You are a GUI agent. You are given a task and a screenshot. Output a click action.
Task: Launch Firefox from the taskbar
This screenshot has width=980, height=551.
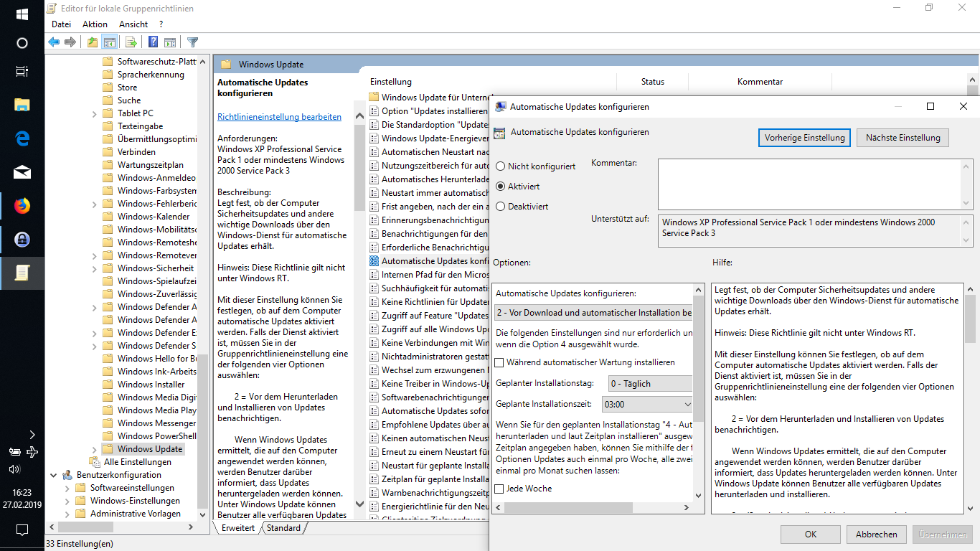(22, 206)
